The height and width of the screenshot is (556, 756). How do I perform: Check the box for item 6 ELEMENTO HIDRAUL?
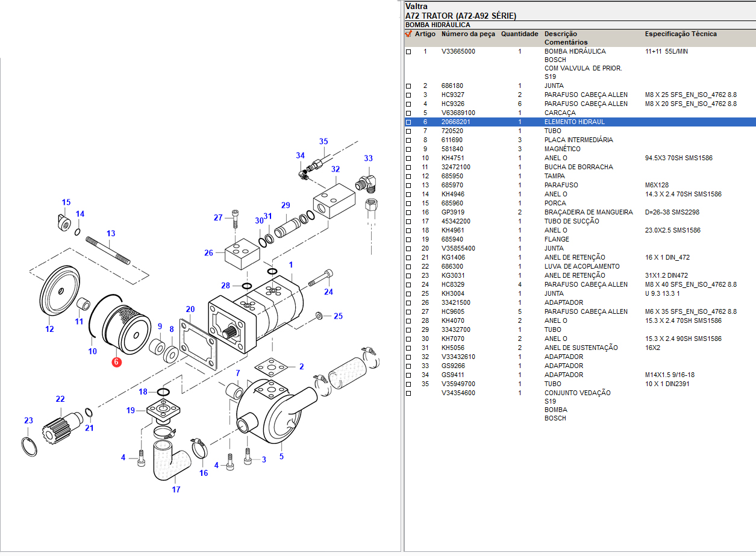[408, 122]
